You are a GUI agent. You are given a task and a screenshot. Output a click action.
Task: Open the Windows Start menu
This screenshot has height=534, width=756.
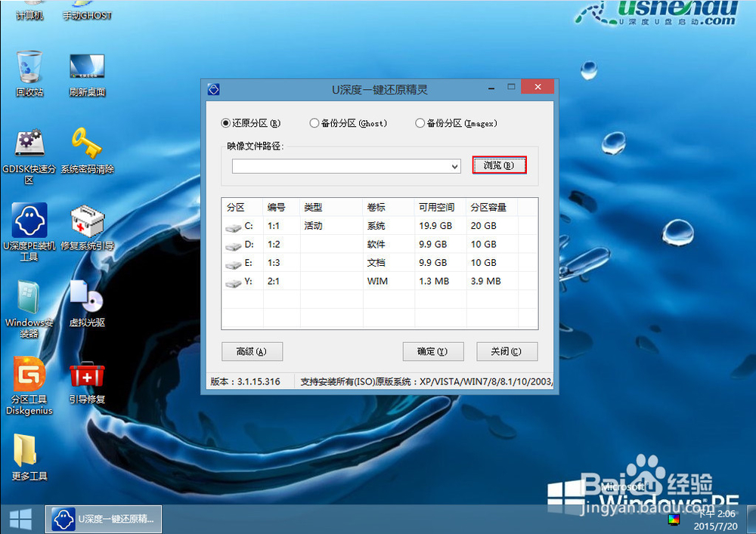(x=20, y=519)
